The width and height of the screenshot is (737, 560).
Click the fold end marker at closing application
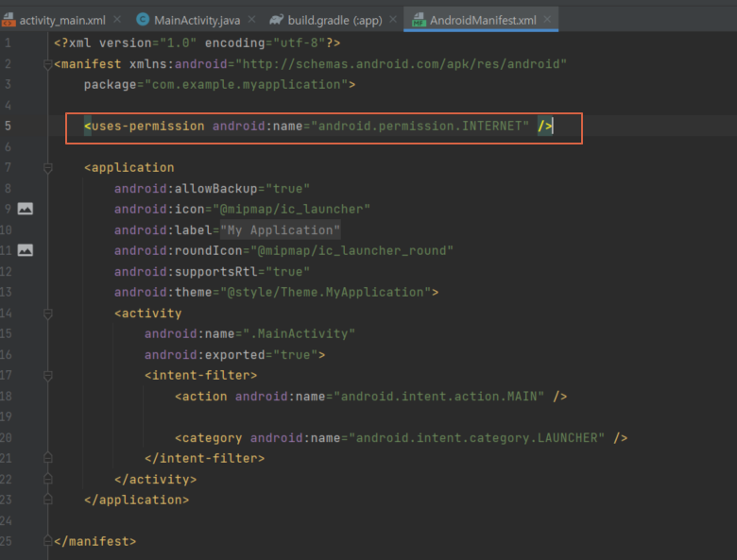(x=47, y=500)
